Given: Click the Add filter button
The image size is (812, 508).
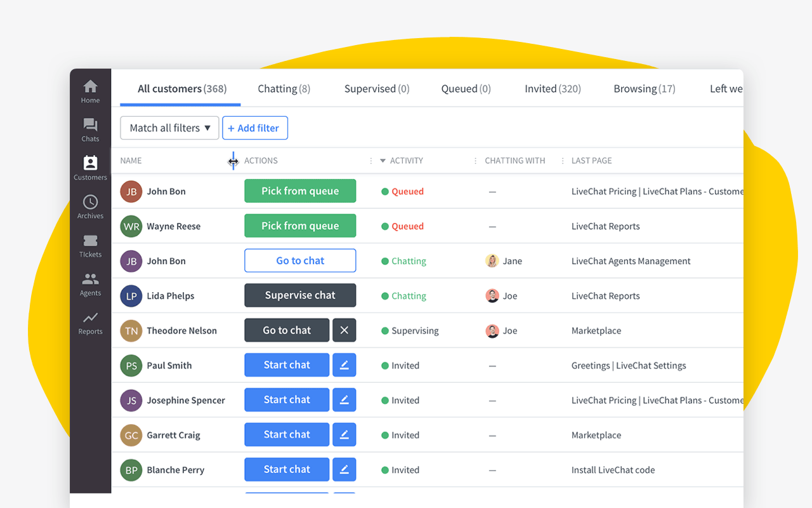Looking at the screenshot, I should [255, 128].
